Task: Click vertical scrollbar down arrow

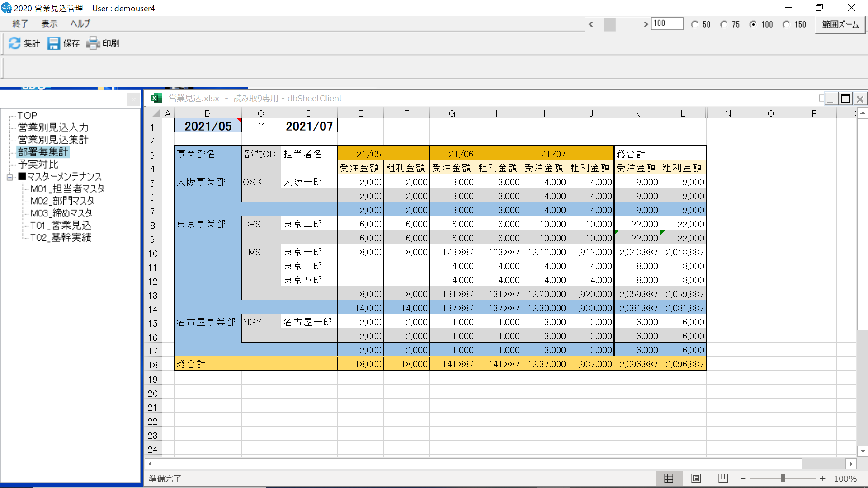Action: tap(863, 451)
